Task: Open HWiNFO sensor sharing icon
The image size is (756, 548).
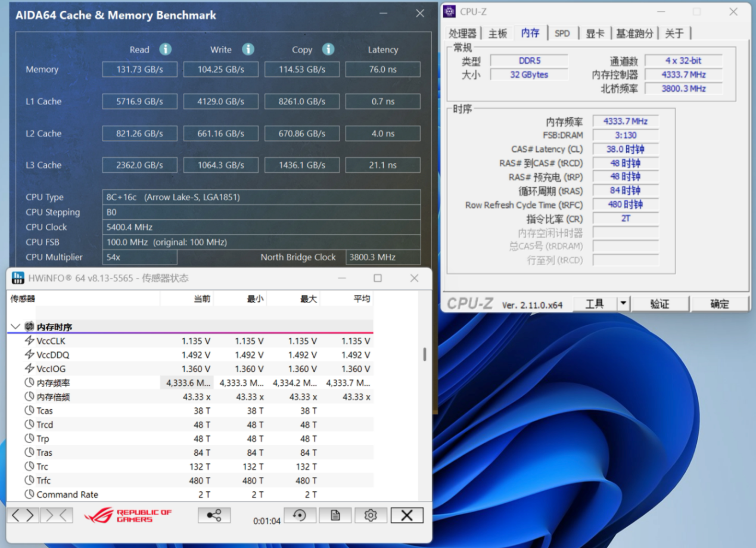Action: (214, 515)
